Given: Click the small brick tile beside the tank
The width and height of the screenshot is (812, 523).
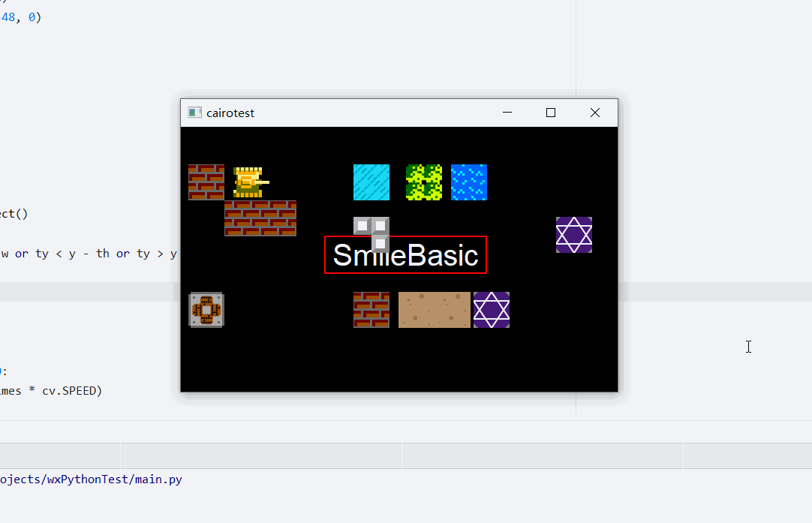Looking at the screenshot, I should [x=206, y=182].
